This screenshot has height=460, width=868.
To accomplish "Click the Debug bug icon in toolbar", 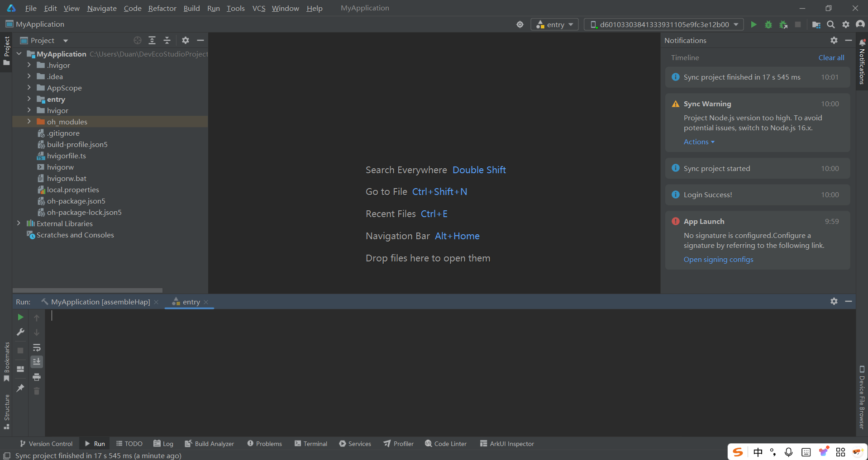I will (x=768, y=24).
